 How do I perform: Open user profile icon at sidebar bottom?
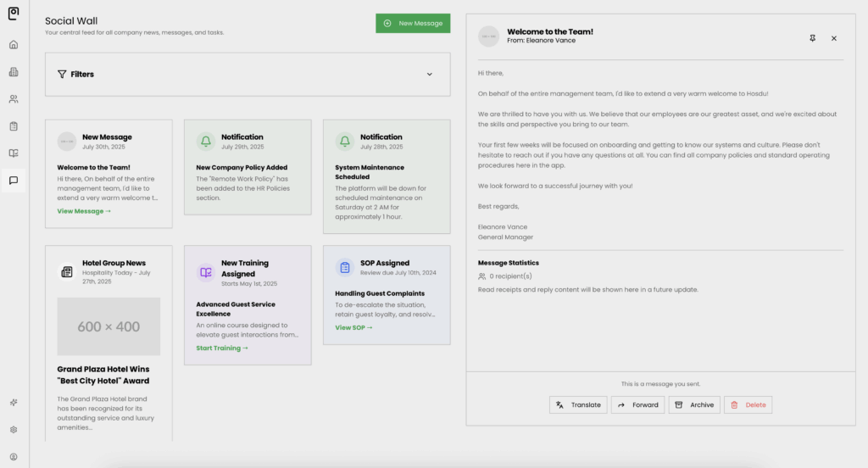tap(14, 457)
